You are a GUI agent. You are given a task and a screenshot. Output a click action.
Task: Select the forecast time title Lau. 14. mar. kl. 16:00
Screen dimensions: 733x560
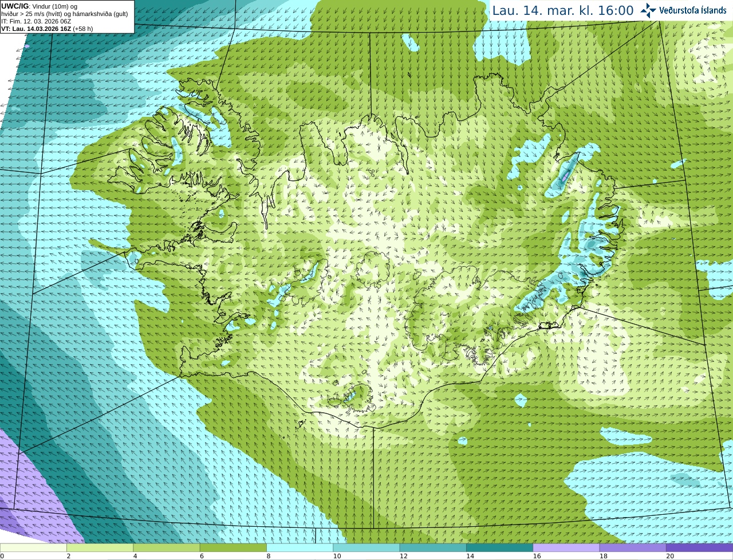pyautogui.click(x=563, y=10)
